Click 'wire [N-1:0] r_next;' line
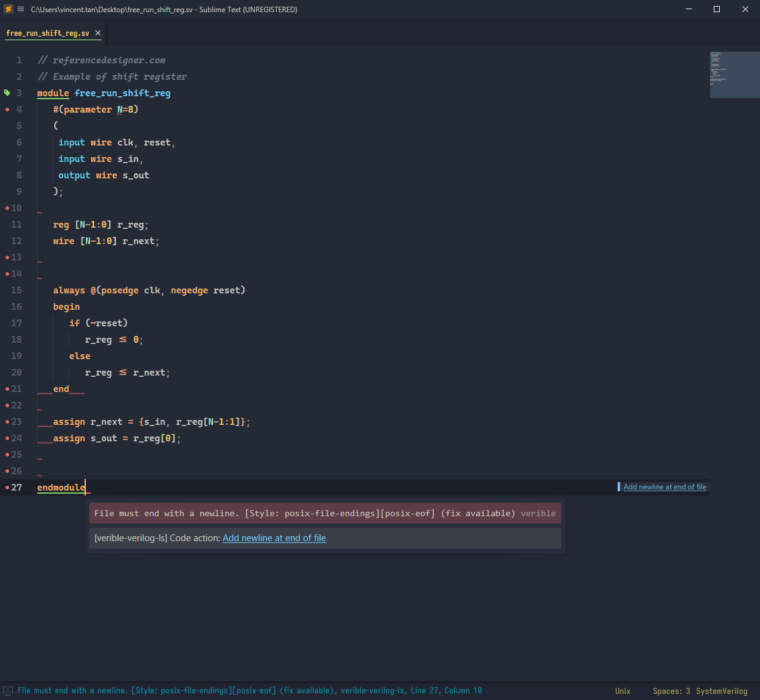 click(106, 241)
